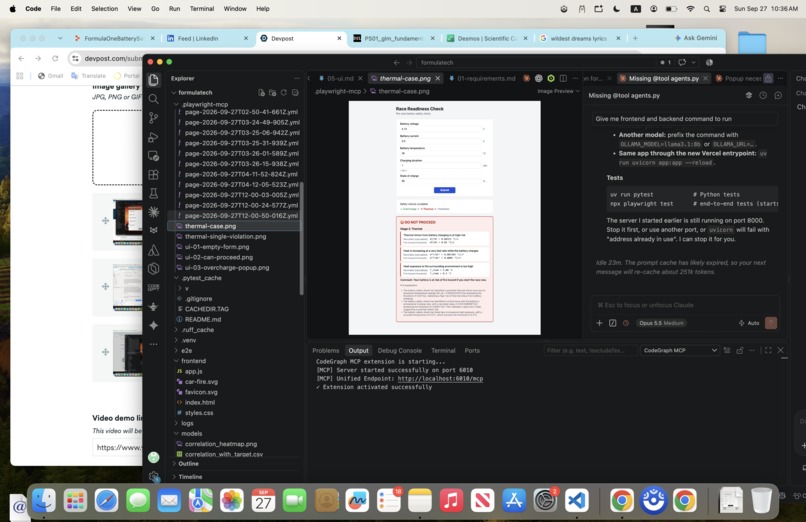806x522 pixels.
Task: Open the Run and Debug view
Action: click(153, 137)
